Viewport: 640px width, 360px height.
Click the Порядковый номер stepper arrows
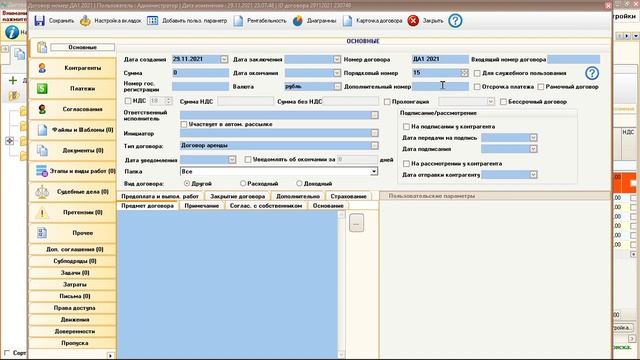pyautogui.click(x=464, y=73)
